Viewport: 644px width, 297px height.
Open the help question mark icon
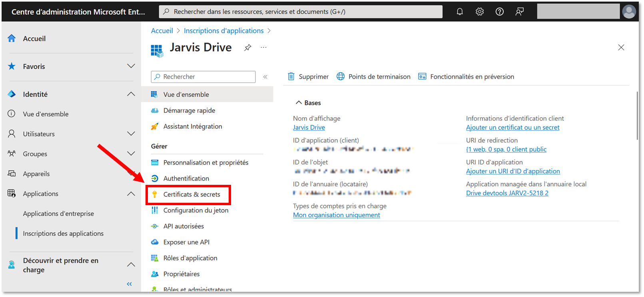tap(500, 12)
